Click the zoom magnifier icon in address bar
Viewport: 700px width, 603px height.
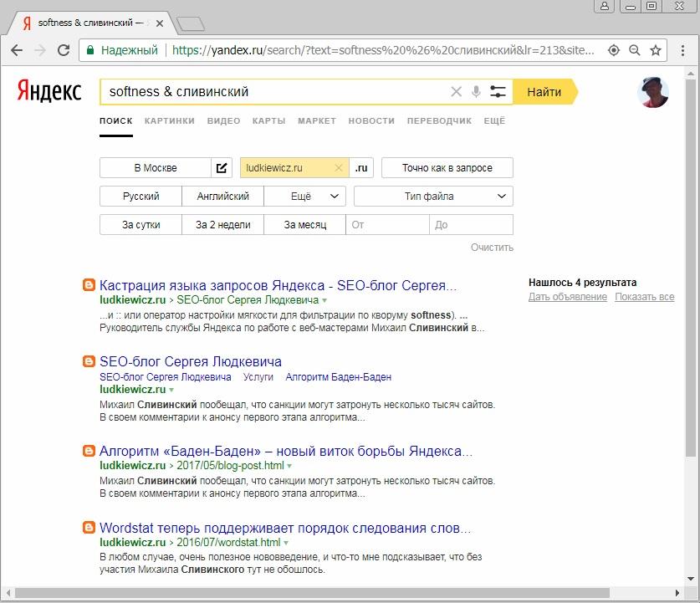[635, 50]
